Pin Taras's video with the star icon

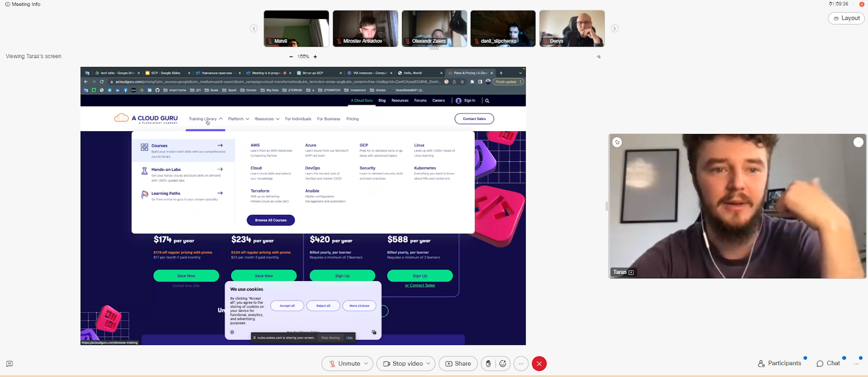coord(617,142)
